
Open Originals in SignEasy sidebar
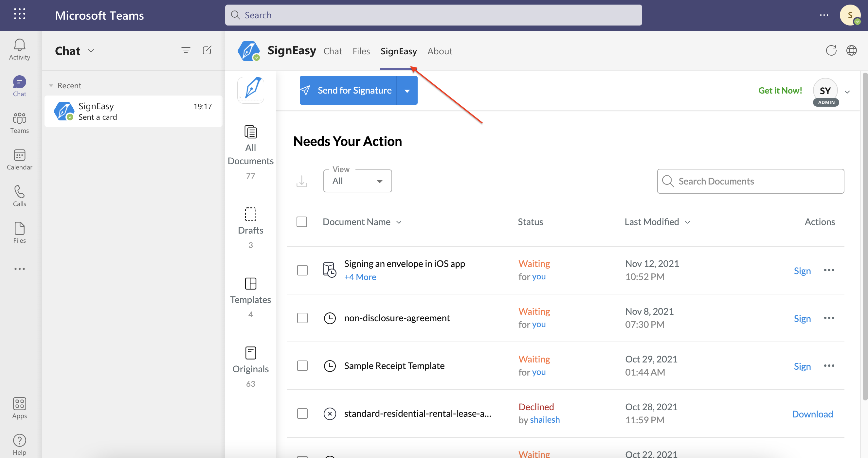click(x=250, y=367)
